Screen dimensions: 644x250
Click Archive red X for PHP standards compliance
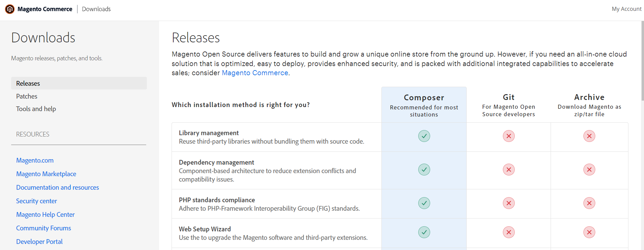pos(589,203)
